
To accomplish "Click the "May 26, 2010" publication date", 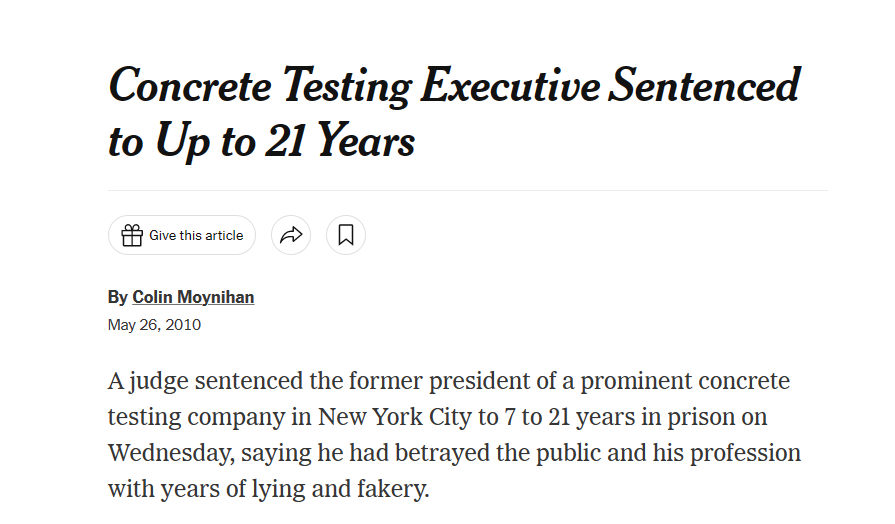I will (x=154, y=324).
